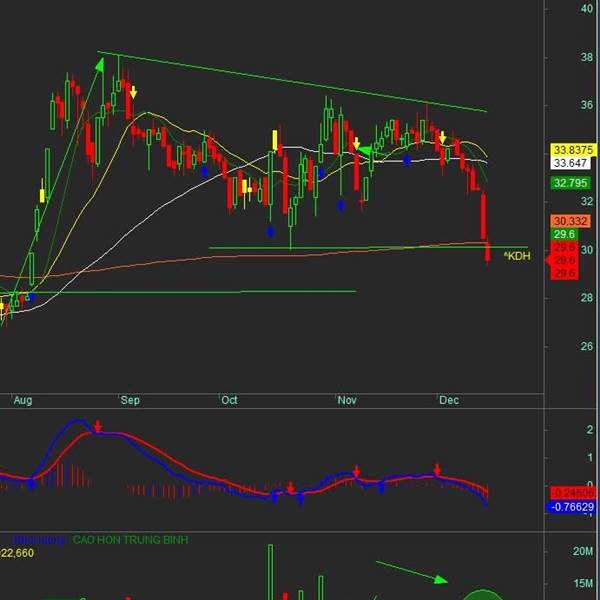Click the red MACD arrow in mid-October
Viewport: 600px width, 600px height.
[x=290, y=488]
